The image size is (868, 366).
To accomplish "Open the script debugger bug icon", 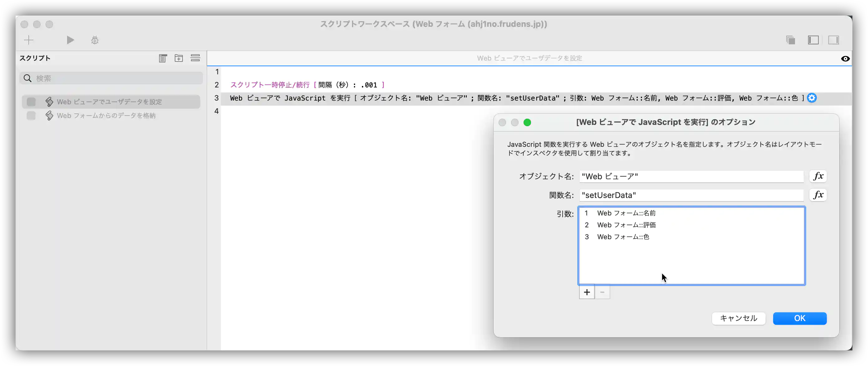I will (x=95, y=40).
